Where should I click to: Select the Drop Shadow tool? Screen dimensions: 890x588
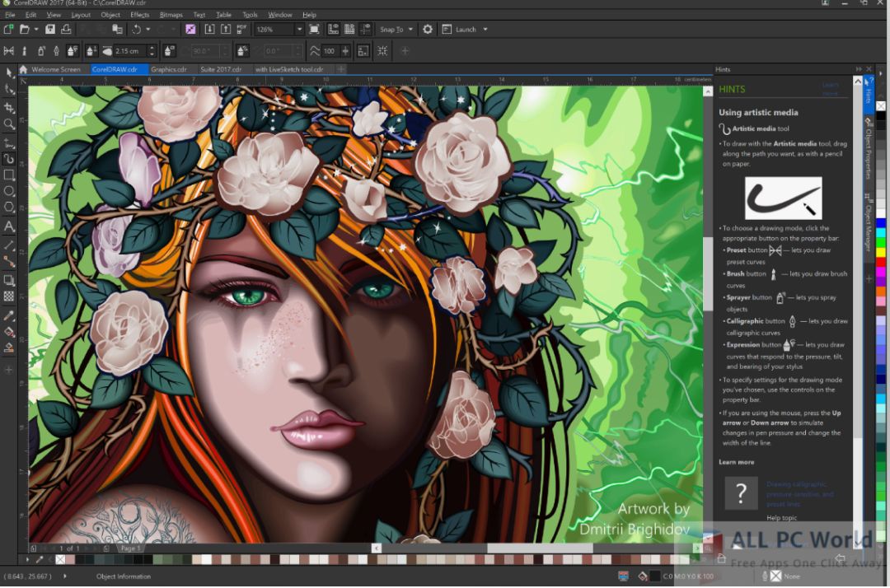(x=9, y=279)
